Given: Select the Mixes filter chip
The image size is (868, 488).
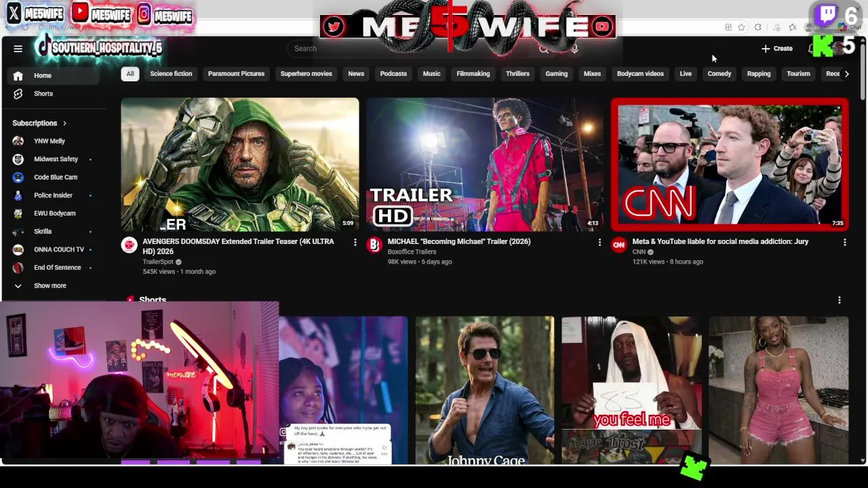Looking at the screenshot, I should pos(592,74).
